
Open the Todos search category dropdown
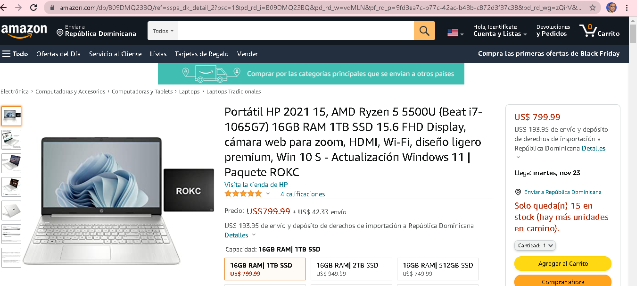click(x=163, y=31)
